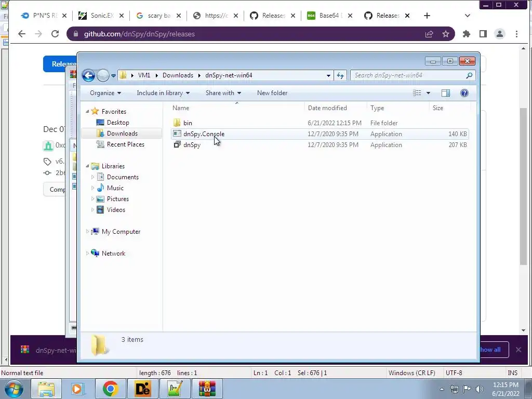Open Share with menu
532x399 pixels.
[x=223, y=93]
